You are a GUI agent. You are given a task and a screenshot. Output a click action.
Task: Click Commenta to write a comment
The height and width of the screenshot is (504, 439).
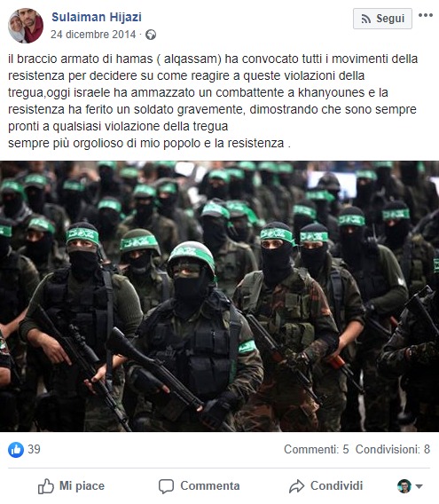(200, 486)
